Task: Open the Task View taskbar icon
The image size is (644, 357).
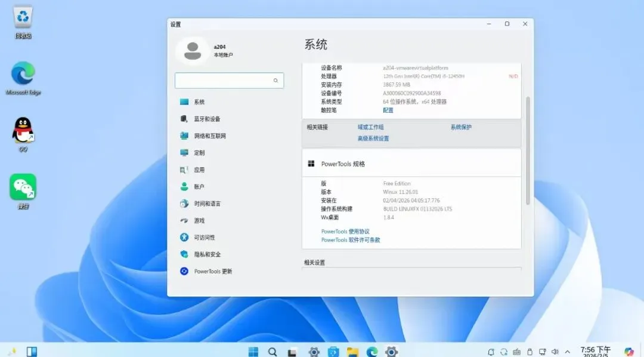Action: click(x=292, y=352)
